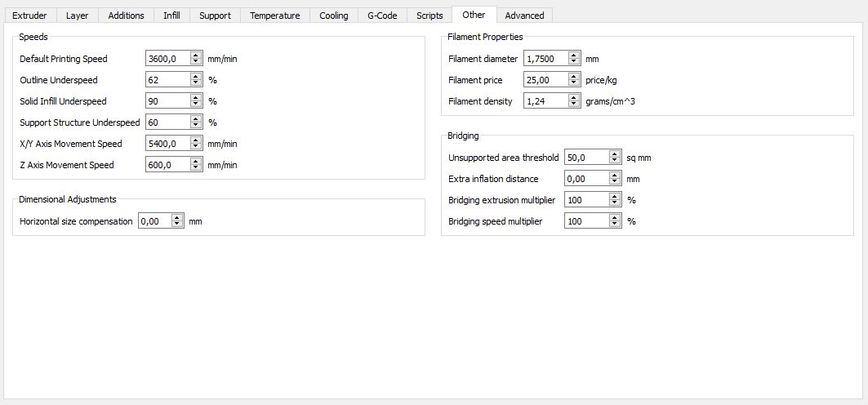Image resolution: width=868 pixels, height=405 pixels.
Task: Decrease Z Axis Movement Speed value
Action: (196, 167)
